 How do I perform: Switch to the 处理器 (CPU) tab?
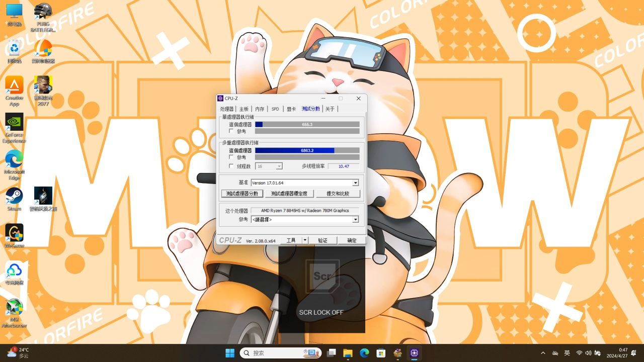click(227, 109)
